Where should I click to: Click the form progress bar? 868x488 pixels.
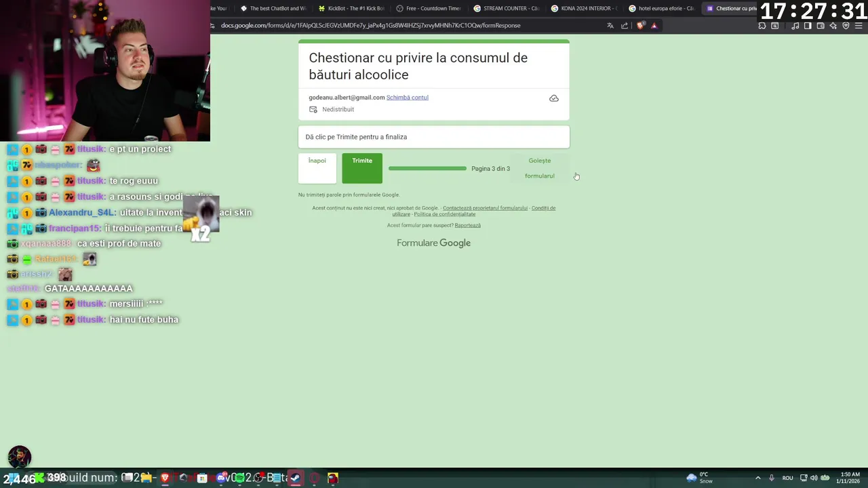point(427,169)
